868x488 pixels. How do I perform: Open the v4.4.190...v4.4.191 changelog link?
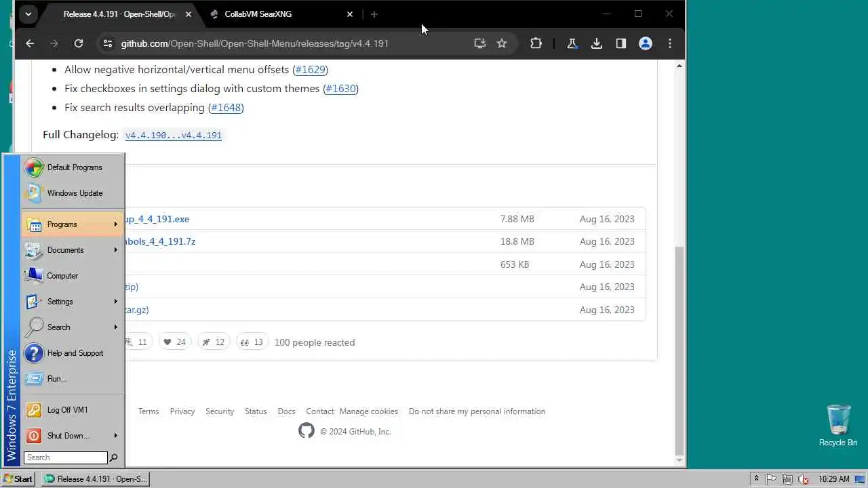(x=174, y=136)
